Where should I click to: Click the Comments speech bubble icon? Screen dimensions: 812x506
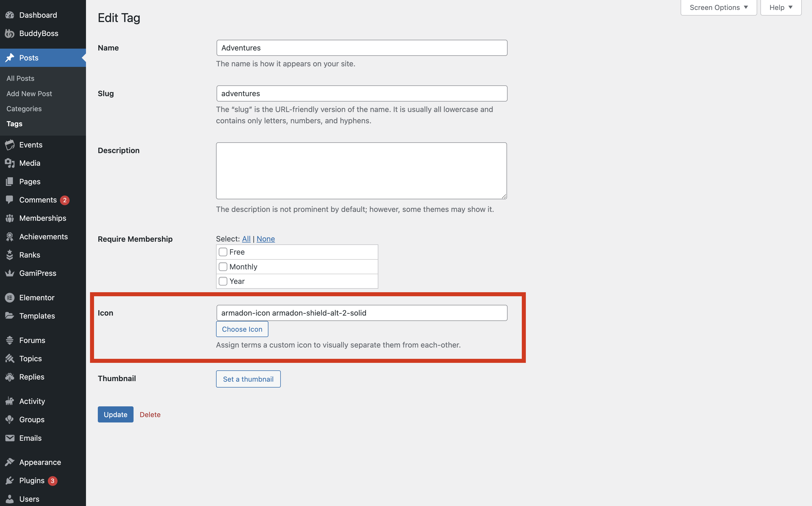pyautogui.click(x=10, y=200)
